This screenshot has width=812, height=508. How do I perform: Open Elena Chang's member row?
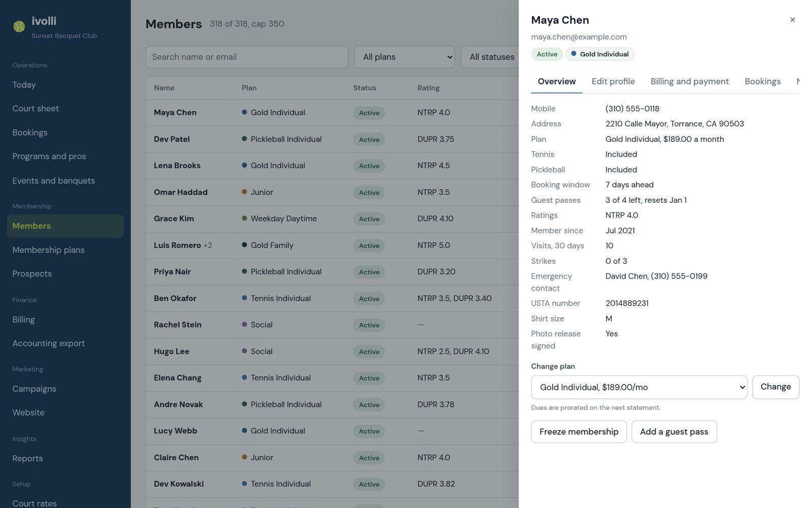[332, 378]
